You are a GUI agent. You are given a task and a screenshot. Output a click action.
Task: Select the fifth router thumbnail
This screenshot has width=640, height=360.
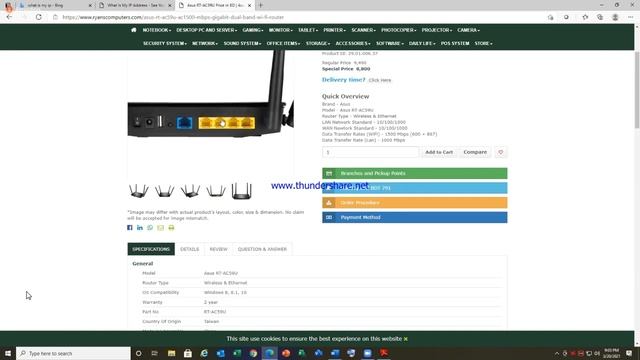pos(242,191)
